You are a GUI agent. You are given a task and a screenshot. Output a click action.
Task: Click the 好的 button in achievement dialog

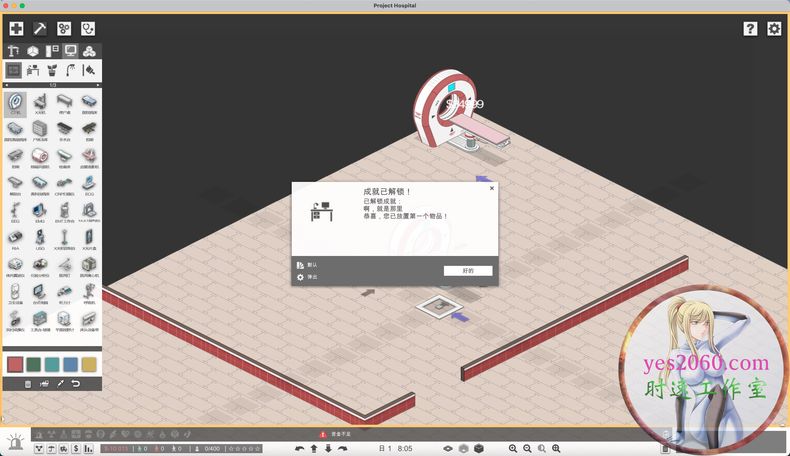coord(468,270)
